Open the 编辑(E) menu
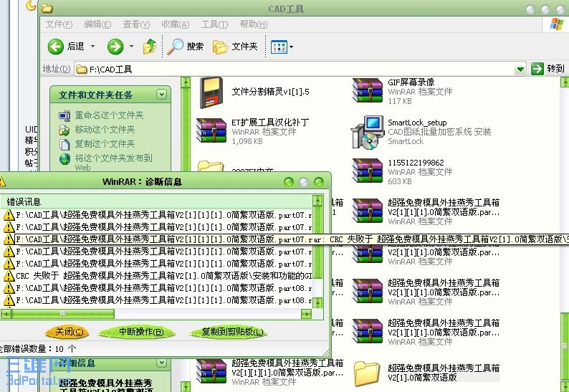This screenshot has width=569, height=392. tap(97, 24)
